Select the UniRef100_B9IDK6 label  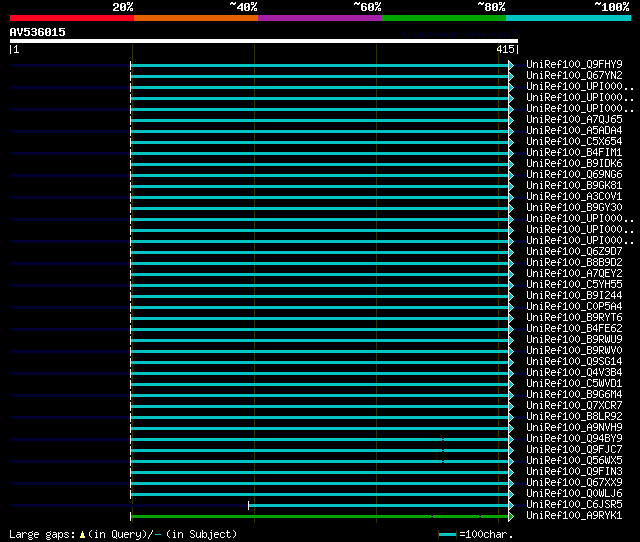[574, 164]
